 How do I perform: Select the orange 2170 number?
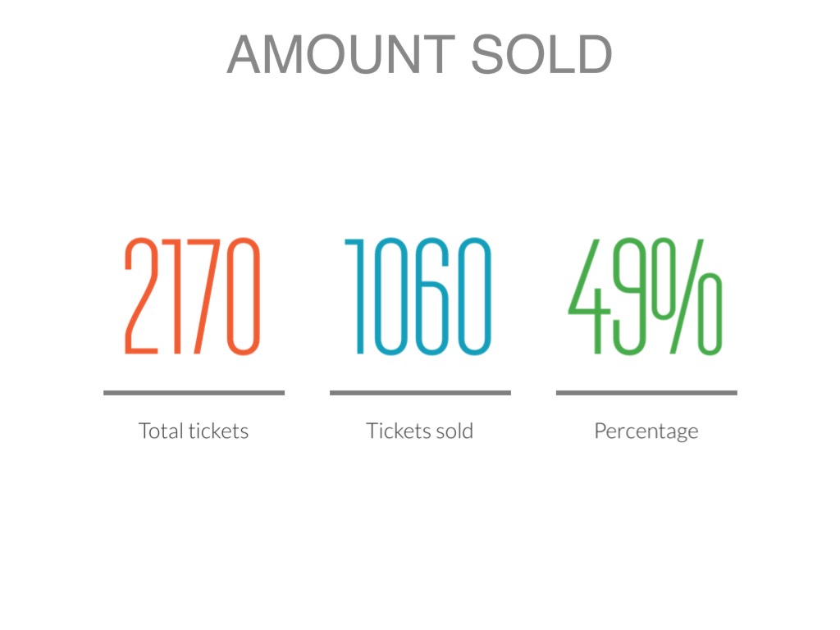tap(193, 296)
